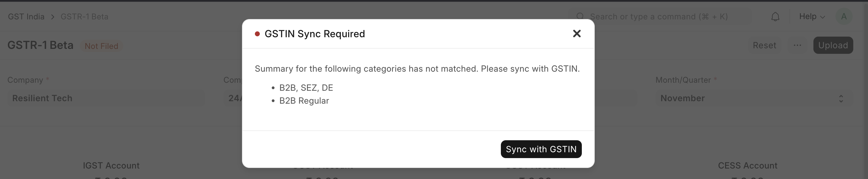This screenshot has width=868, height=179.
Task: Focus the search or command field
Action: click(660, 17)
